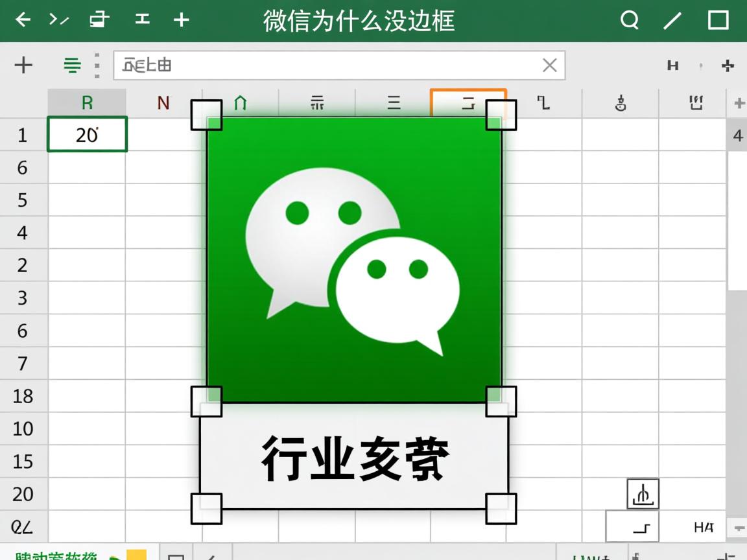Screen dimensions: 747x560
Task: Clear the formula bar with the X button
Action: coord(551,65)
